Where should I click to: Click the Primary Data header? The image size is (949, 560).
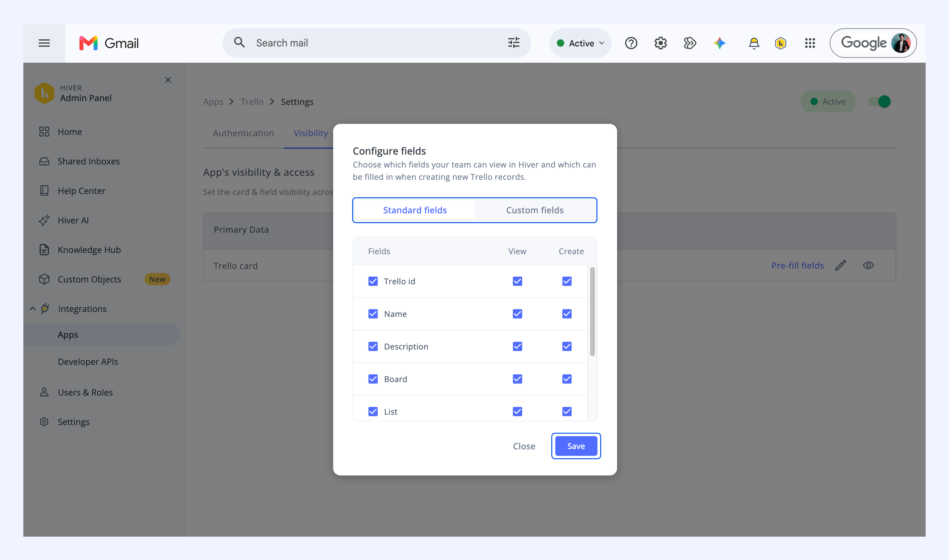click(x=241, y=229)
